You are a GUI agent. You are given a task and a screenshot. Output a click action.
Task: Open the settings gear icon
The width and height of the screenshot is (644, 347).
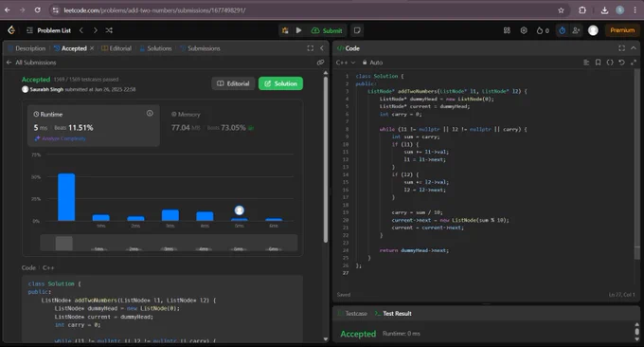[x=524, y=30]
